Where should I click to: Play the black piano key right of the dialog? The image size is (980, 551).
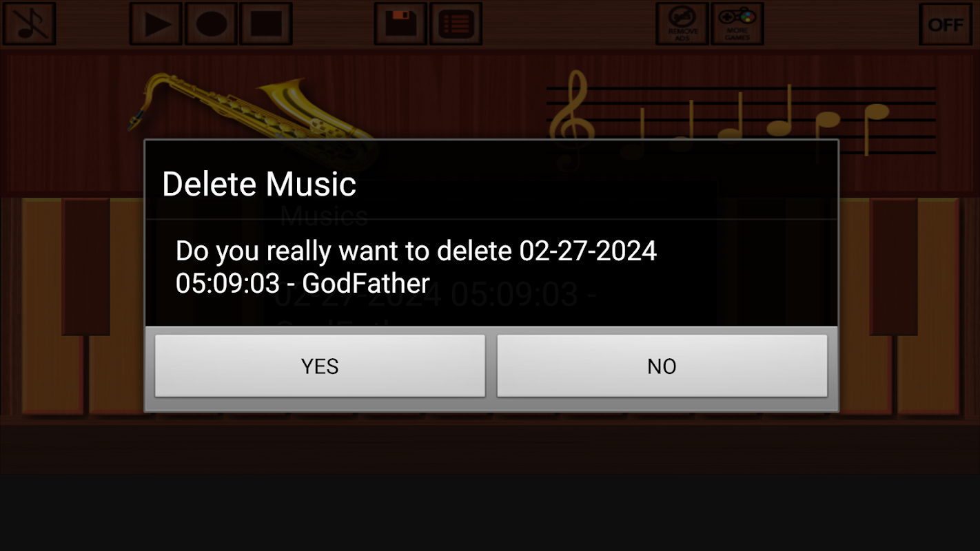894,267
